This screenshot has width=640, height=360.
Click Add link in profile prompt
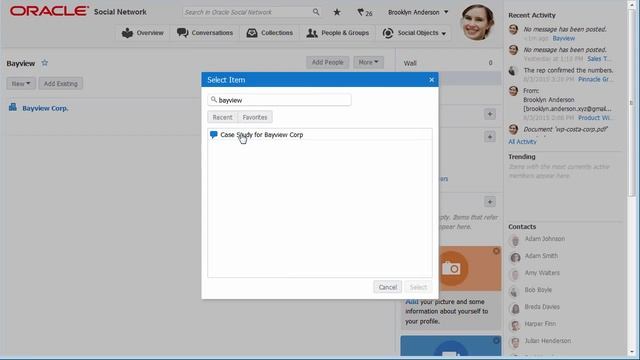click(x=411, y=302)
